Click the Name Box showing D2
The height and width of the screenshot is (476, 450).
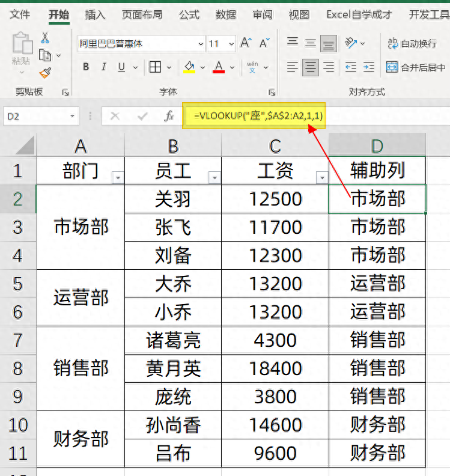(41, 116)
